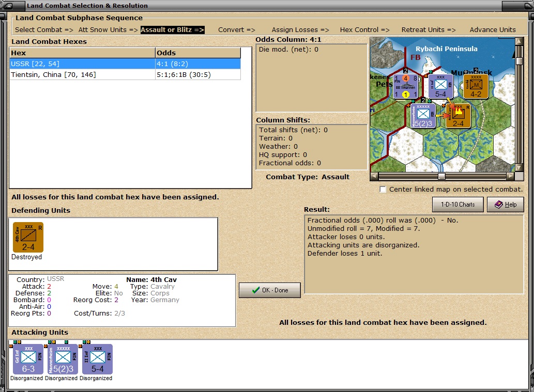Click the map scroll left arrow

pyautogui.click(x=374, y=176)
